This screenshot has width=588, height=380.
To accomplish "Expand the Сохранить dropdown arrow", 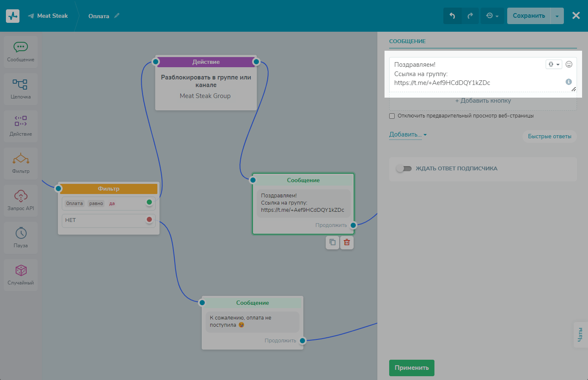I will coord(557,16).
